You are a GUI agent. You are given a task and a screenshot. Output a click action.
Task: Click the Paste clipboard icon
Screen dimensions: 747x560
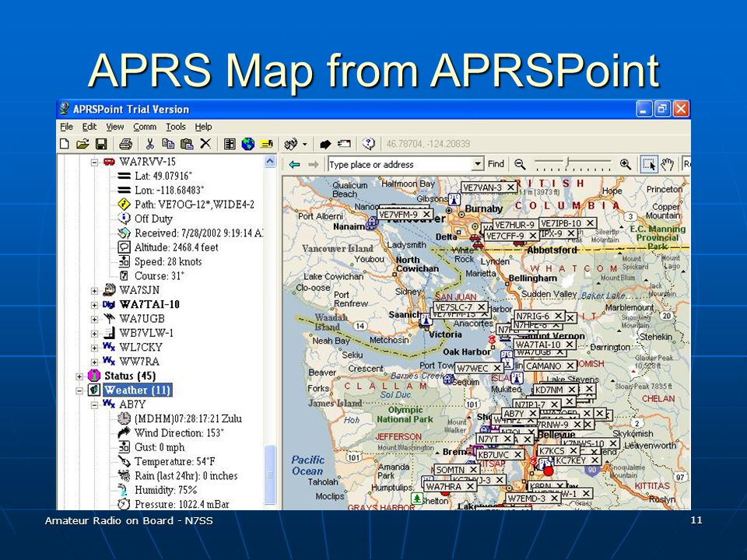pos(187,144)
